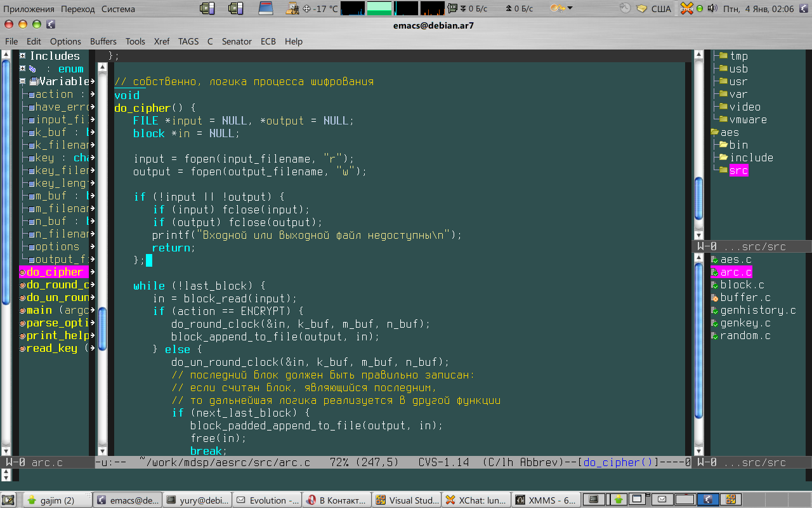Open the Senator menu
The width and height of the screenshot is (812, 508).
(237, 41)
